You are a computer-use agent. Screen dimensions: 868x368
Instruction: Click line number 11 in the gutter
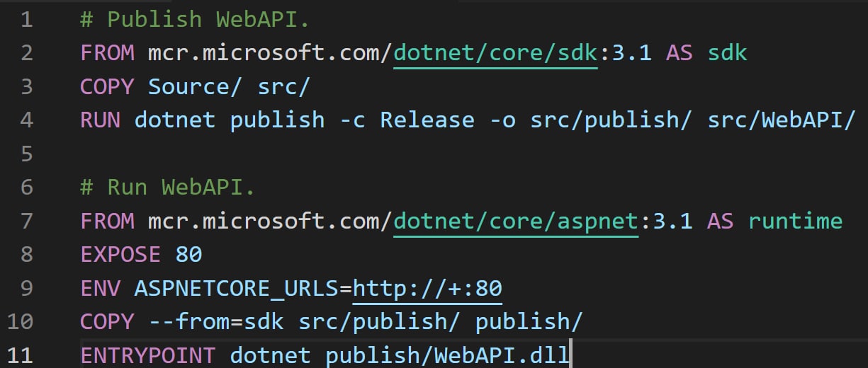coord(20,355)
